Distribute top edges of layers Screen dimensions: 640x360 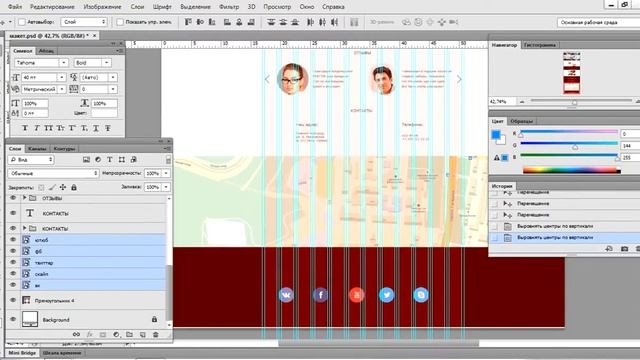[x=271, y=22]
